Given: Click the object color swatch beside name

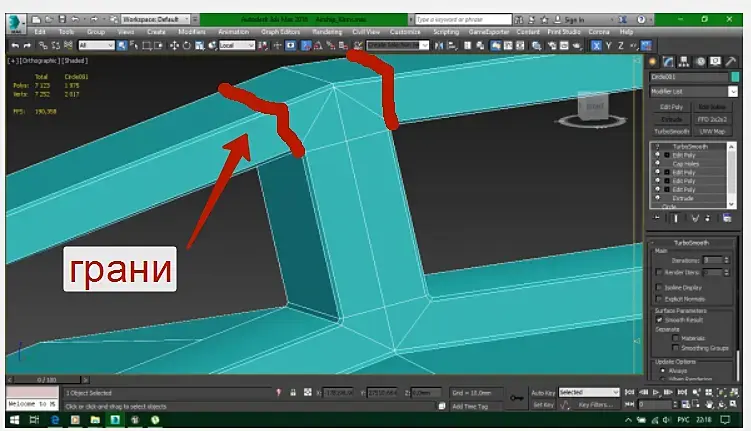Looking at the screenshot, I should click(x=735, y=77).
